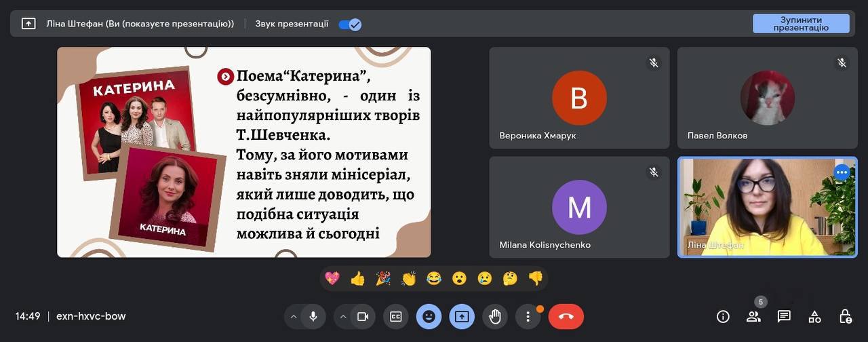Screen dimensions: 868x342
Task: Expand audio settings arrow beside microphone
Action: tap(293, 316)
